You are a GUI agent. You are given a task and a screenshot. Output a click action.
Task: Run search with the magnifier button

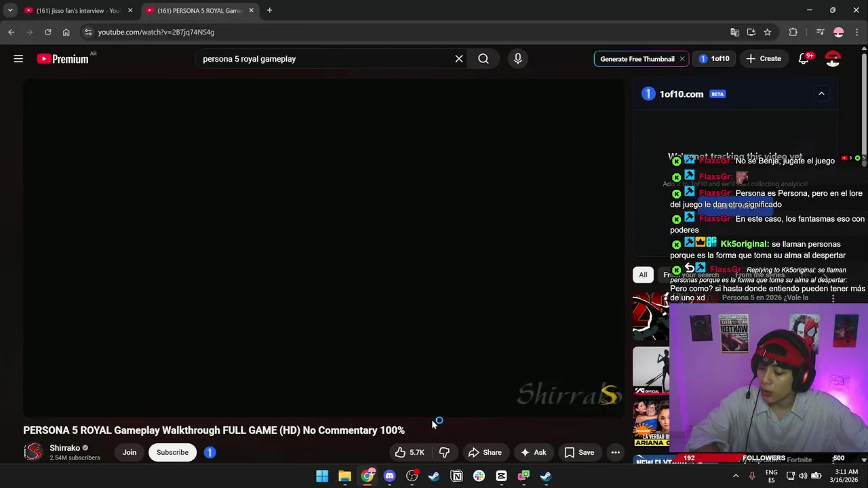[484, 59]
